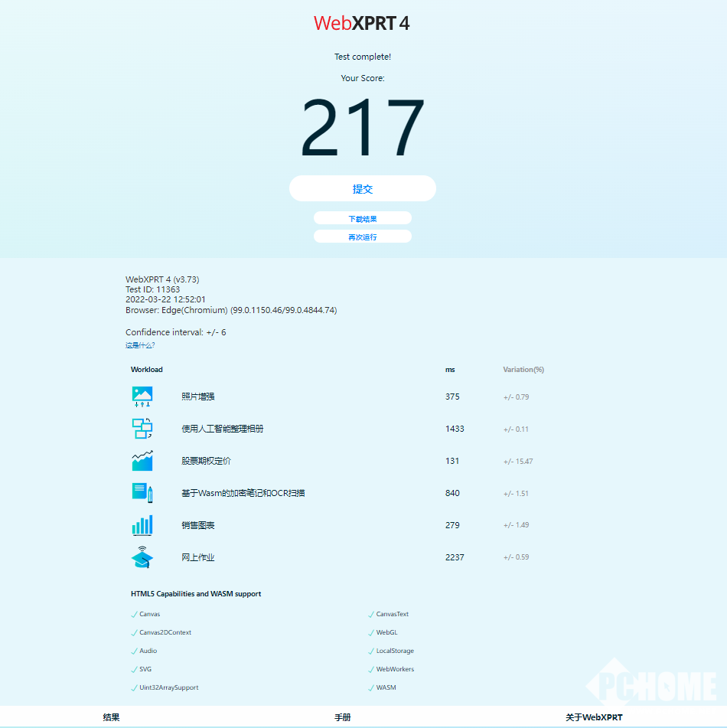Click the checkmark next to WebGL
Image resolution: width=727 pixels, height=728 pixels.
pyautogui.click(x=371, y=633)
